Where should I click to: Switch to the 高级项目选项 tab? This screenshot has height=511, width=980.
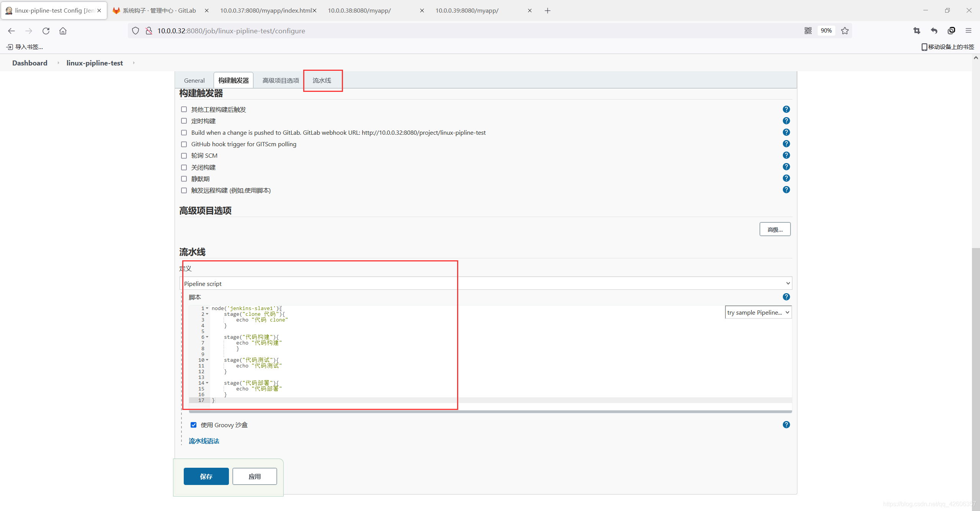(x=281, y=80)
